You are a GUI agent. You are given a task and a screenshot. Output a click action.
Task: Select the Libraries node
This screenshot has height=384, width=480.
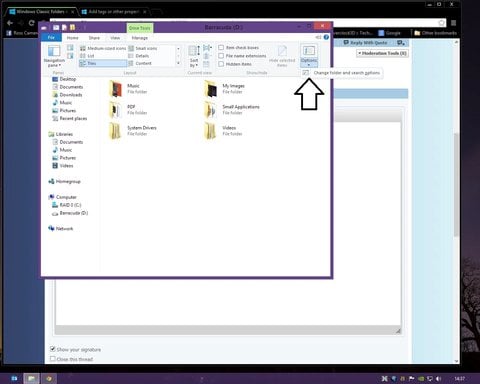coord(60,134)
